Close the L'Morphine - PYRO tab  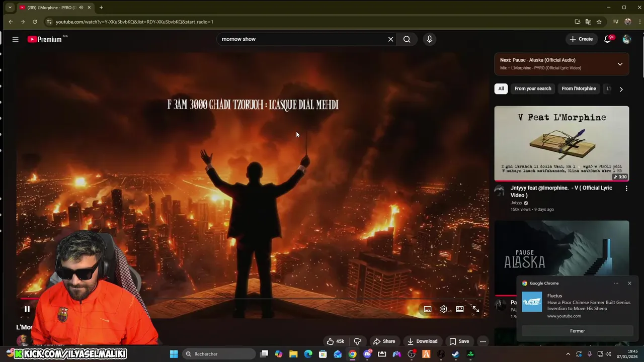[x=90, y=8]
